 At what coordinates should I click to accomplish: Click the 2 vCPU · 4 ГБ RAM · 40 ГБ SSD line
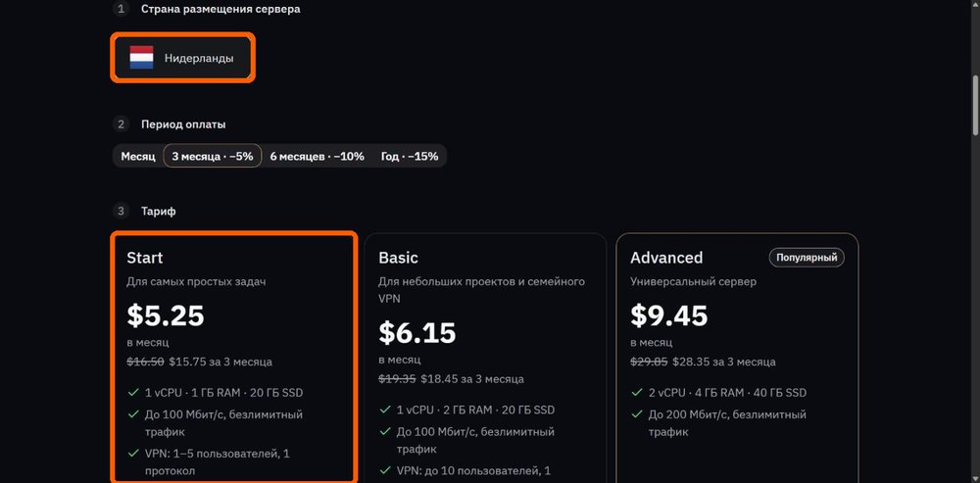727,393
